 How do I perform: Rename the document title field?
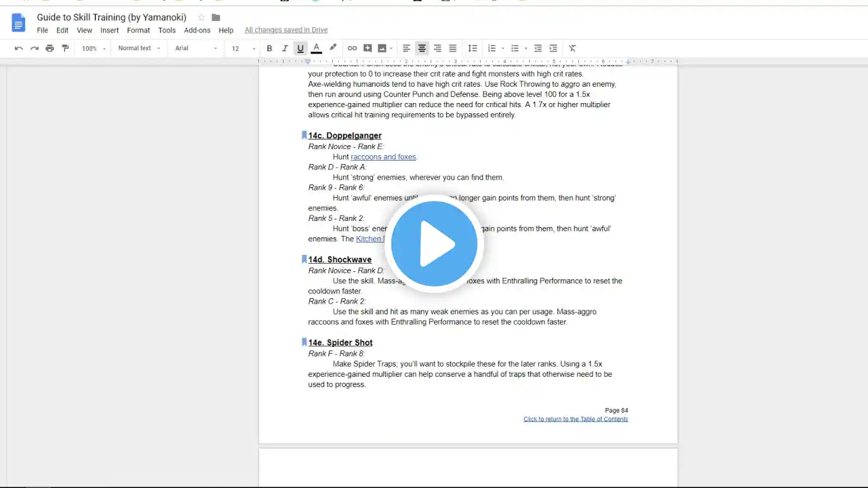(x=112, y=18)
